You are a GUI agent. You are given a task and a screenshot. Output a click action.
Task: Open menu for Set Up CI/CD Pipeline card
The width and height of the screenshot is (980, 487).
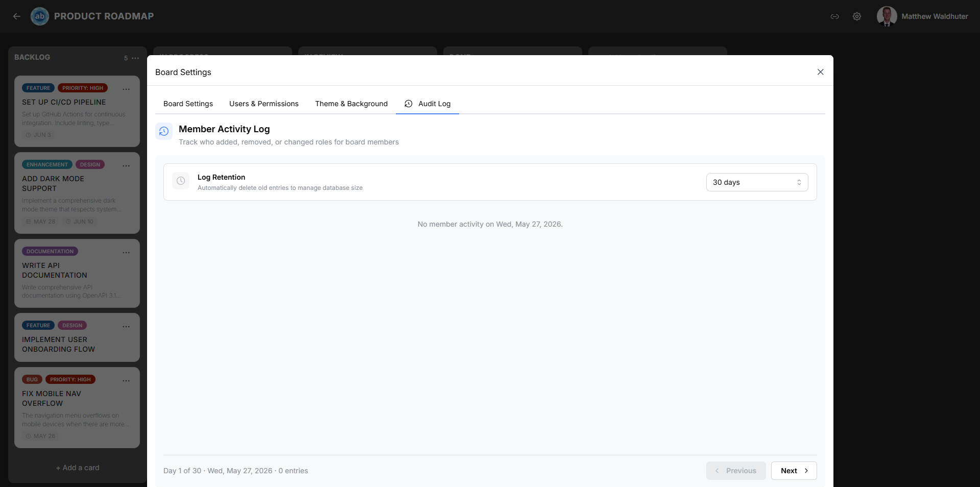tap(126, 89)
